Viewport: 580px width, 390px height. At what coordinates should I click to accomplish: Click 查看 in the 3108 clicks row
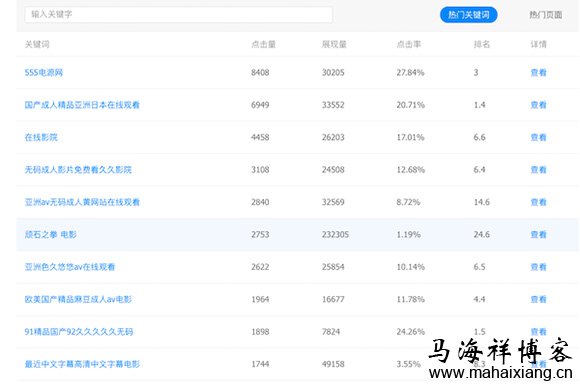coord(538,170)
